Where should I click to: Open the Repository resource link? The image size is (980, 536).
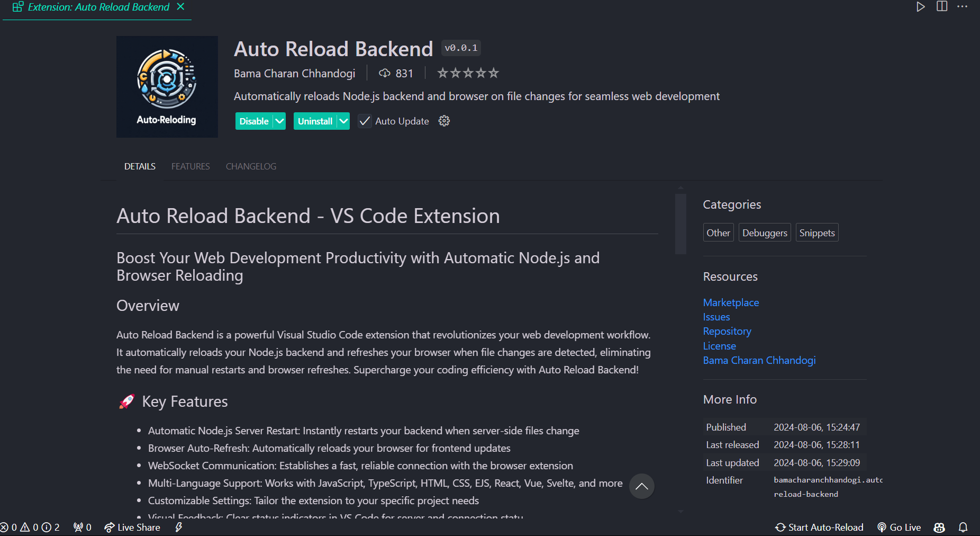727,332
